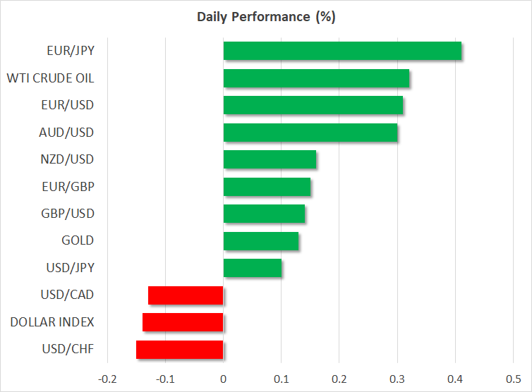Click the WTI CRUDE OIL bar
532x392 pixels.
pyautogui.click(x=316, y=78)
